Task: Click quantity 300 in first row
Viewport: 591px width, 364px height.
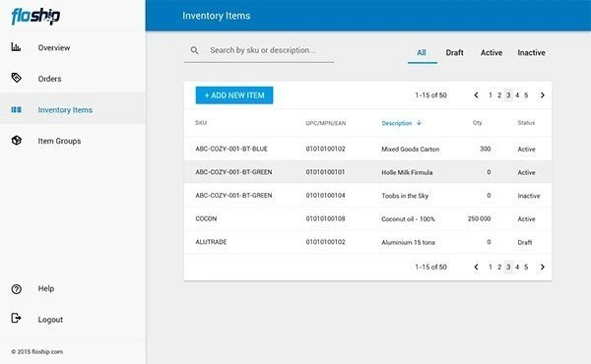Action: coord(485,149)
